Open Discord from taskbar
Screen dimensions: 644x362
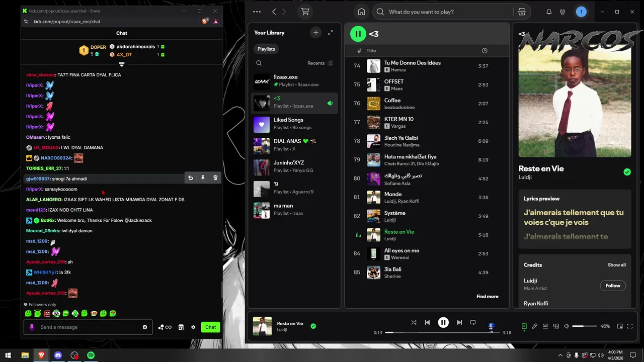pyautogui.click(x=58, y=355)
